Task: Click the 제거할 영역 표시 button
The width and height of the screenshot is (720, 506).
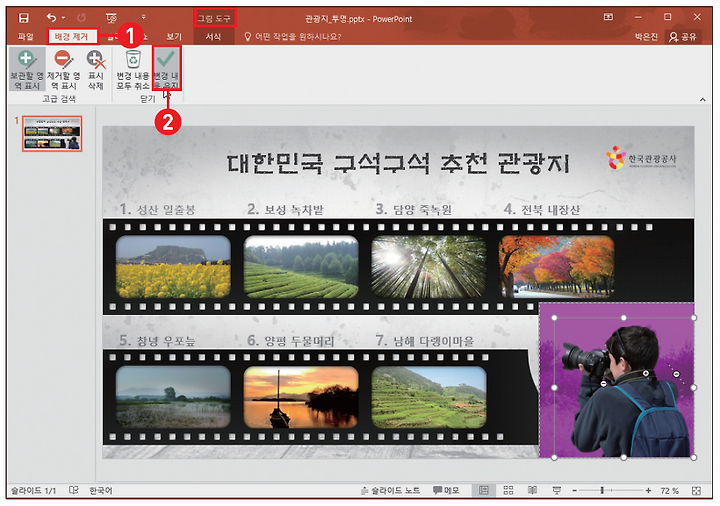Action: [63, 69]
